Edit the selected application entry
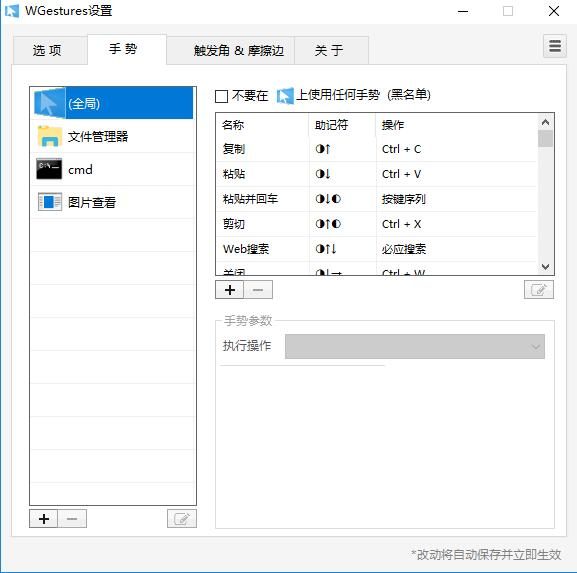 pyautogui.click(x=182, y=519)
